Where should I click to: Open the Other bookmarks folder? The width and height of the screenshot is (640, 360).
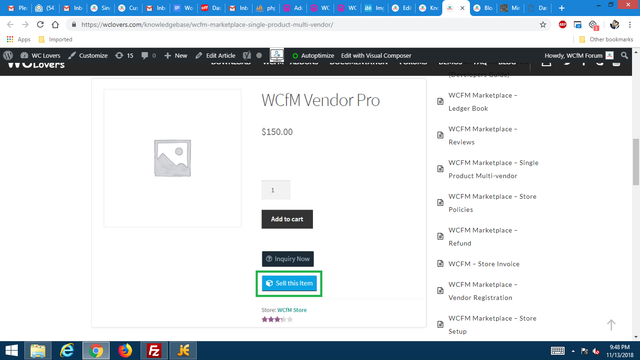(x=606, y=40)
